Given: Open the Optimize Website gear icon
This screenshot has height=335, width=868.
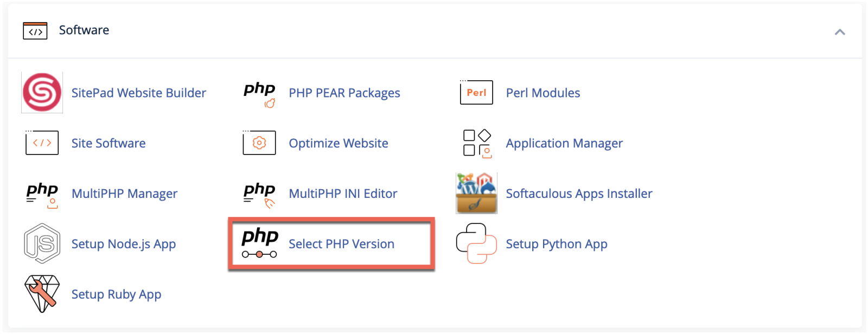Looking at the screenshot, I should click(259, 143).
